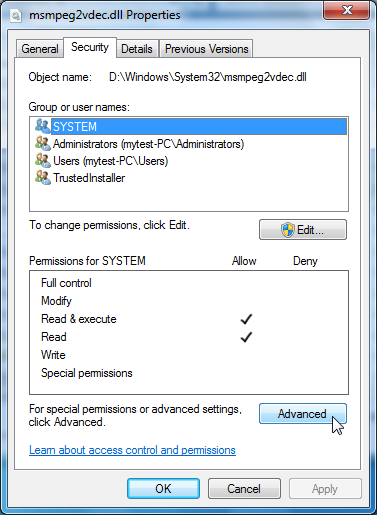Click the UAC shield icon on Edit
The image size is (377, 515).
click(287, 230)
